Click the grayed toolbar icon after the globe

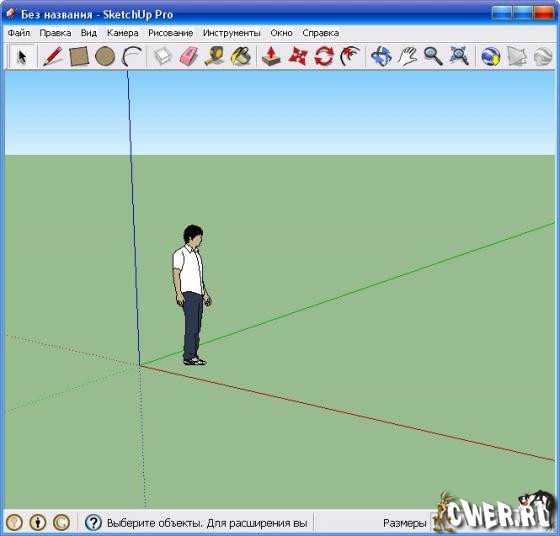click(517, 56)
